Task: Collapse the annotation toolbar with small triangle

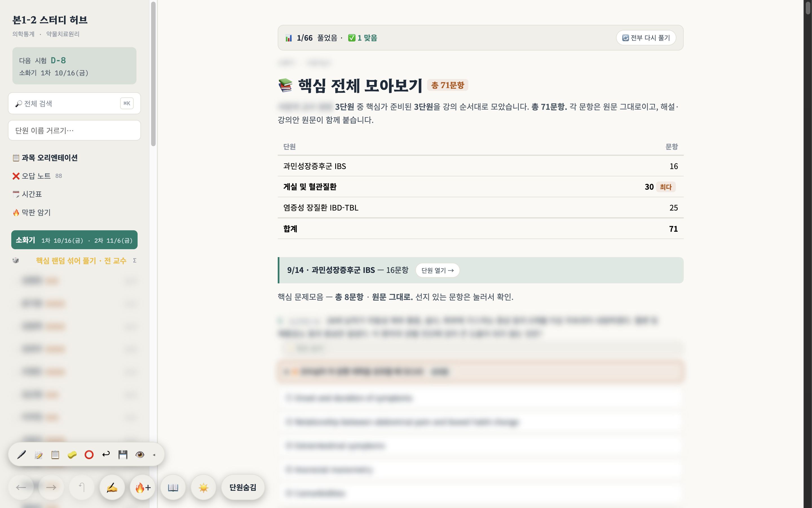Action: 154,455
